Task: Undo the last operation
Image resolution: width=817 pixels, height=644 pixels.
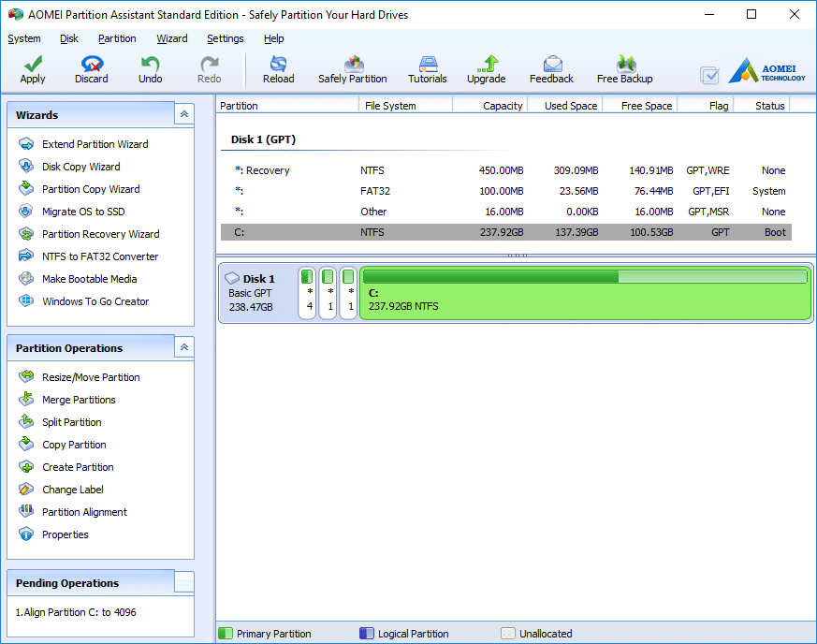Action: click(150, 64)
